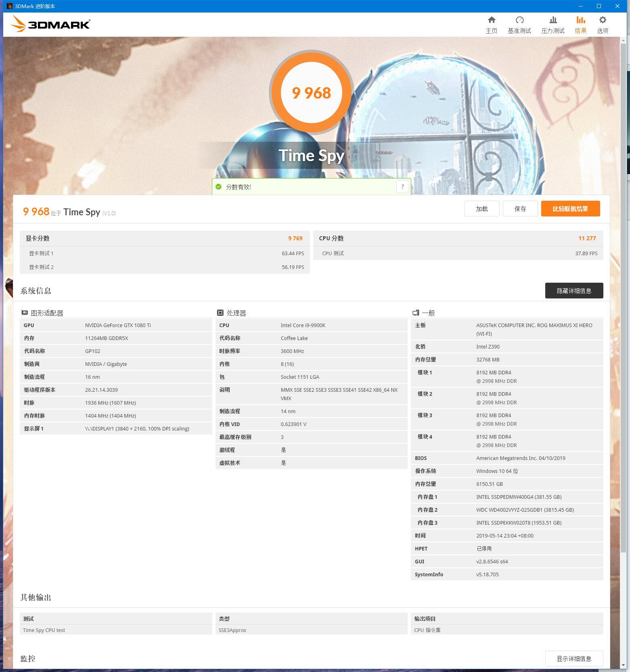The image size is (630, 672).
Task: Switch to 基准测试 benchmarks tab
Action: (519, 25)
